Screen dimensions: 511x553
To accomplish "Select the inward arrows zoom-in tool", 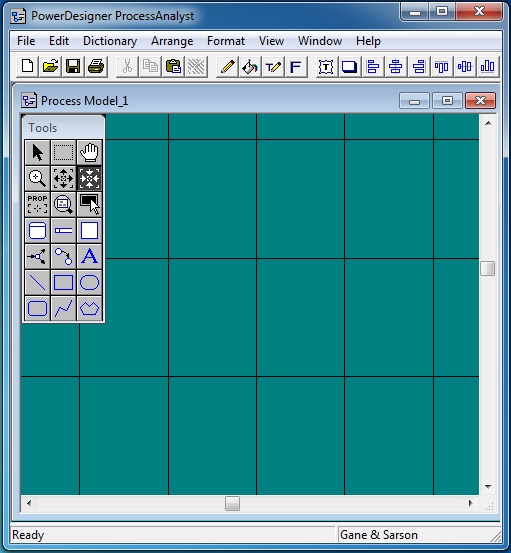I will [x=90, y=178].
